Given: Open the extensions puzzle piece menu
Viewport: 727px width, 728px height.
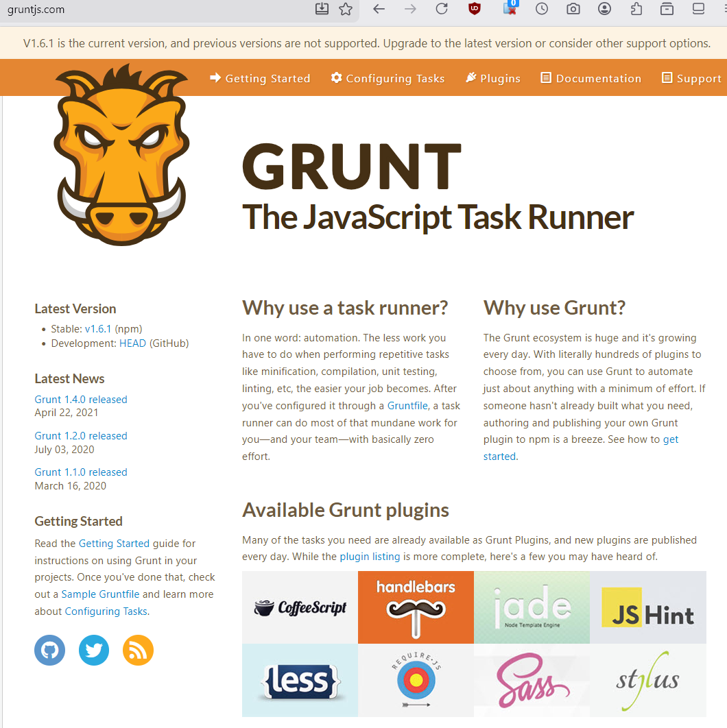Looking at the screenshot, I should click(x=636, y=9).
